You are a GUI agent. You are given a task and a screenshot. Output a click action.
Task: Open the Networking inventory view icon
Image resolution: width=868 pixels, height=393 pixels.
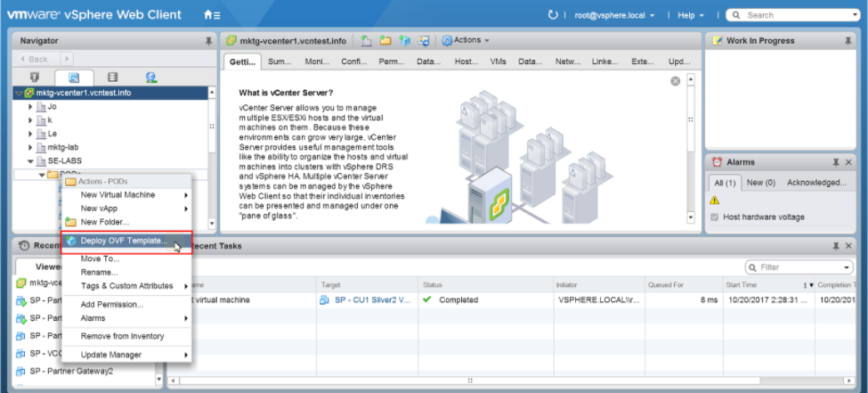click(150, 78)
